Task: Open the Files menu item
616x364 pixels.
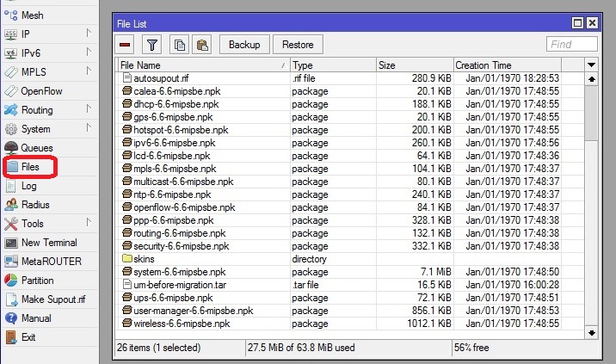Action: [x=30, y=167]
